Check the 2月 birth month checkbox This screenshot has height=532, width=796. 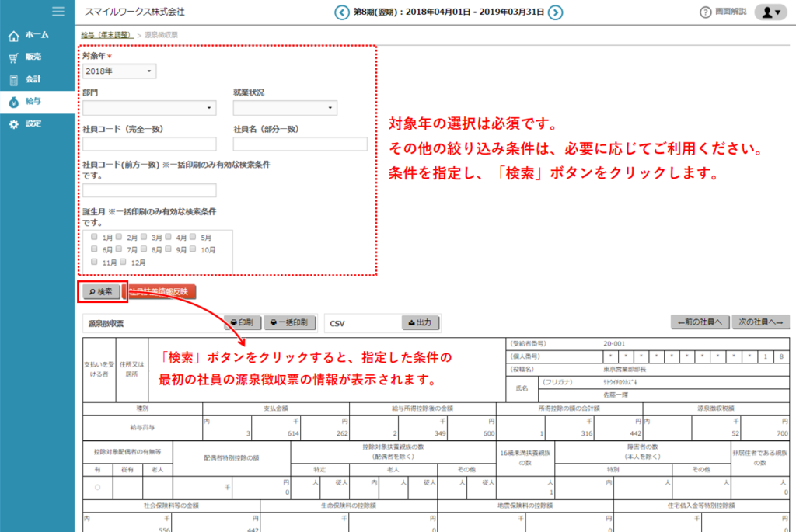[x=119, y=236]
